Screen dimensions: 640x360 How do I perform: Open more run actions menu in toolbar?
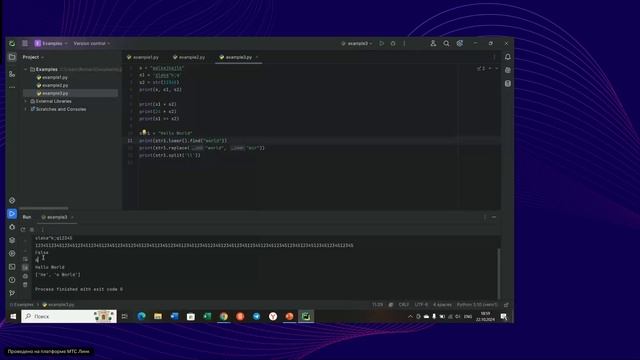[x=404, y=43]
